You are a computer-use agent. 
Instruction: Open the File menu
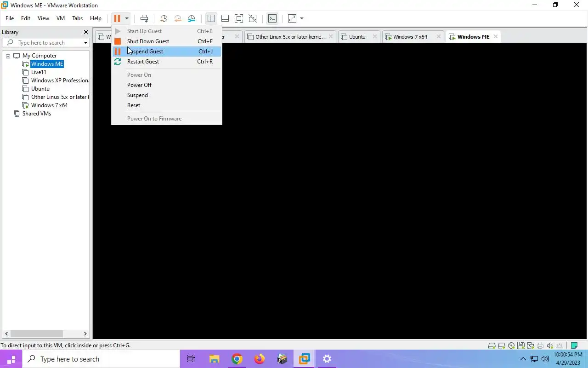coord(10,18)
